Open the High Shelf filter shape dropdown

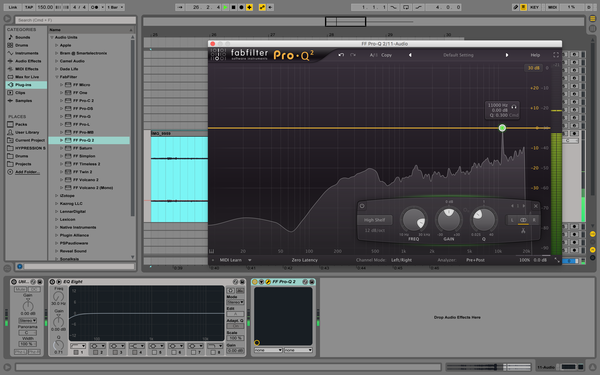[x=375, y=220]
